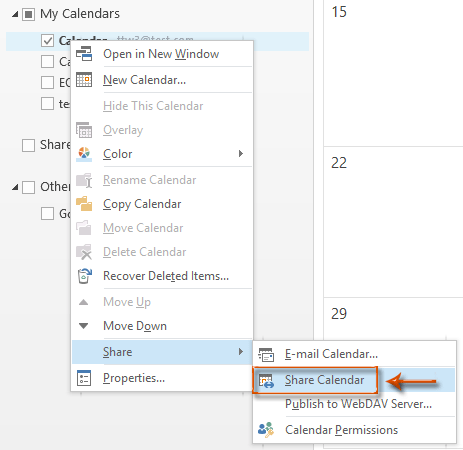Click the New Calendar grid icon

coord(84,80)
